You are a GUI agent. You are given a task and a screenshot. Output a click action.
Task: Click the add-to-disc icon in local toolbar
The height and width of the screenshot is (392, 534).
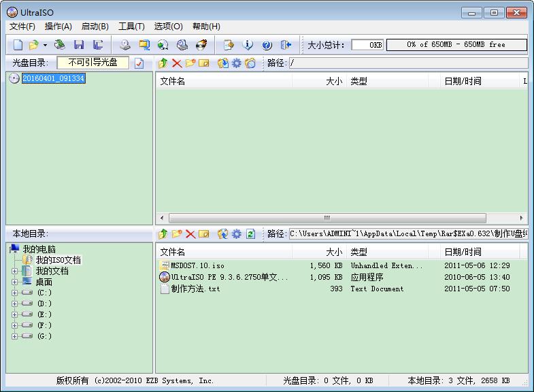point(222,233)
